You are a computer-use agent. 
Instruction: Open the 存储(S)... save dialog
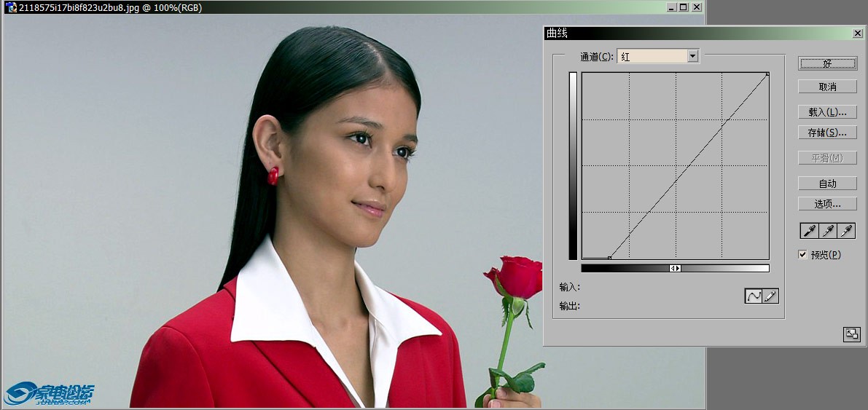(x=827, y=133)
